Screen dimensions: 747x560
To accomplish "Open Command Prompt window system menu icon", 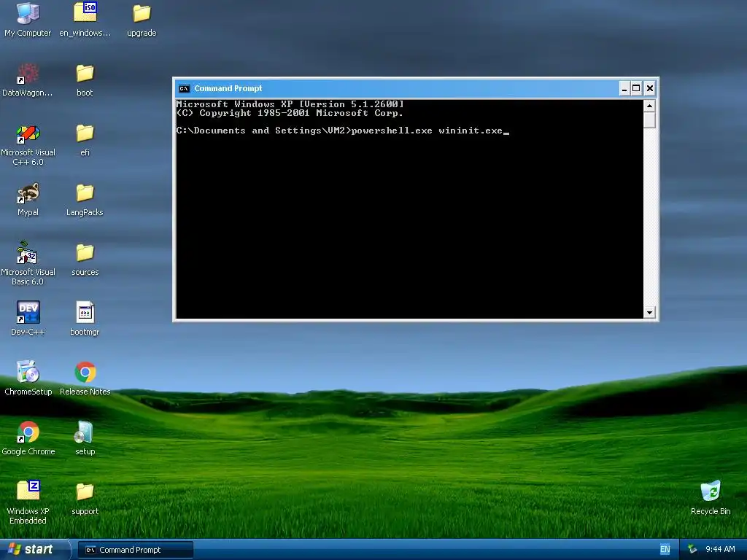I will click(x=184, y=88).
